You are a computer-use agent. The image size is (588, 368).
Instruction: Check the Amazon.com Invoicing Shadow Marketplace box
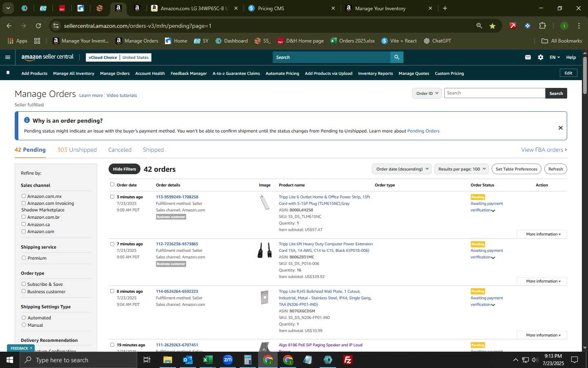24,203
